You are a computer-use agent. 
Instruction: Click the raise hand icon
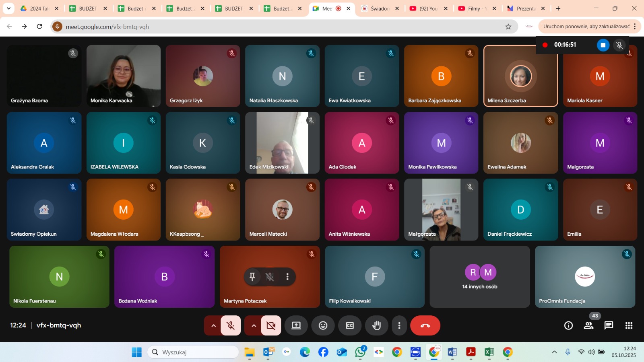pyautogui.click(x=376, y=325)
